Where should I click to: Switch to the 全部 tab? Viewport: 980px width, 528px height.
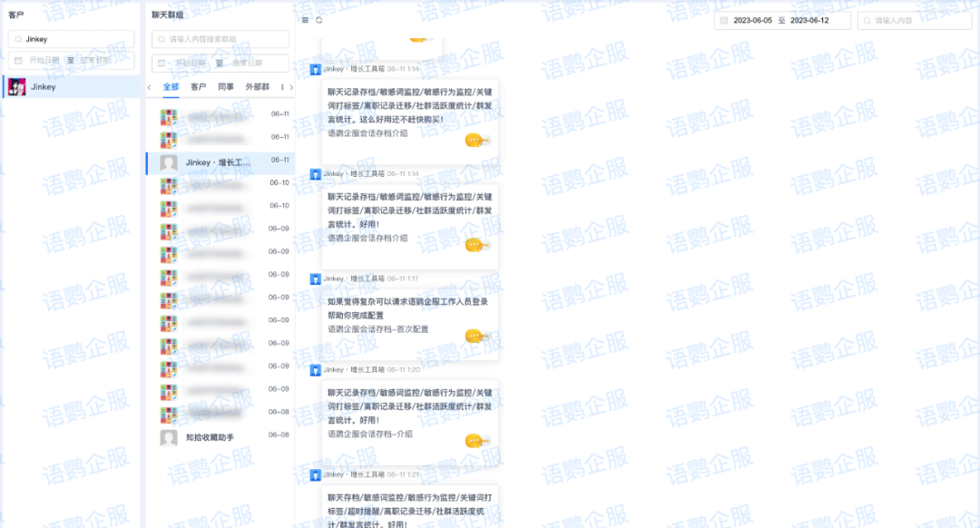(171, 87)
